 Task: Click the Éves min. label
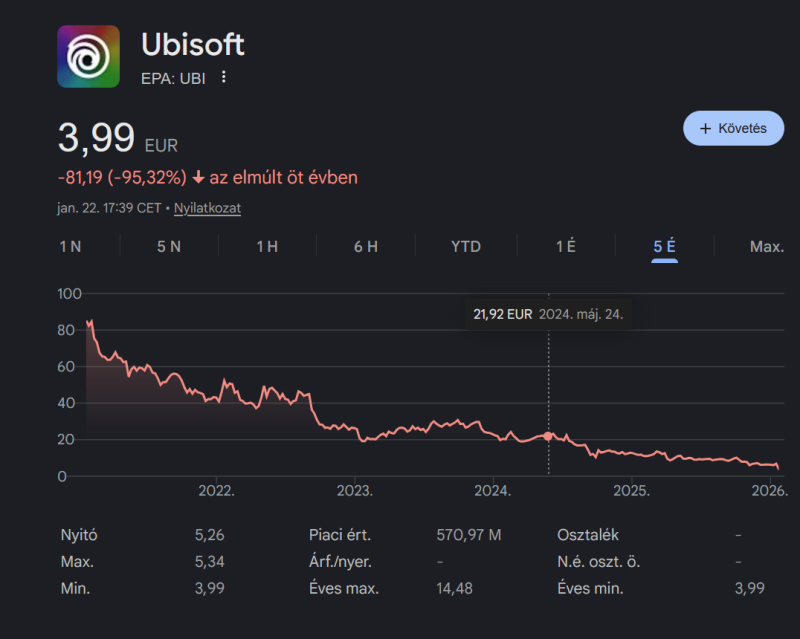(x=590, y=588)
